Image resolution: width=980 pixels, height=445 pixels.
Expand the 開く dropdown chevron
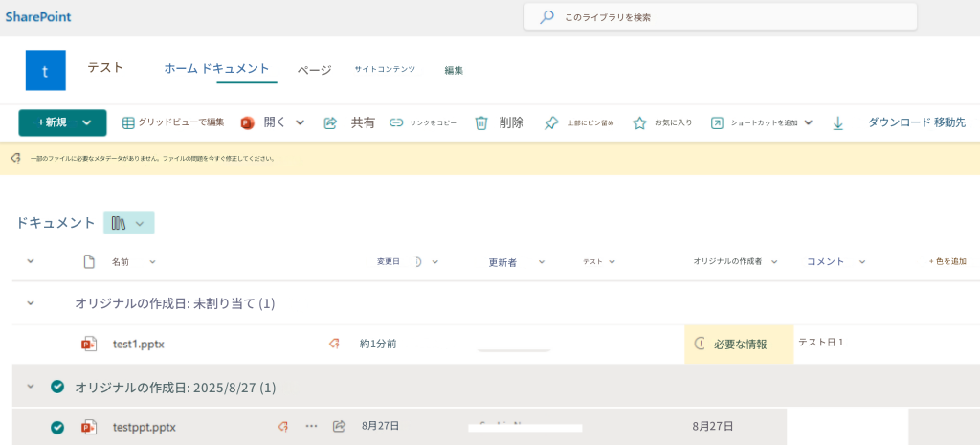click(x=300, y=123)
